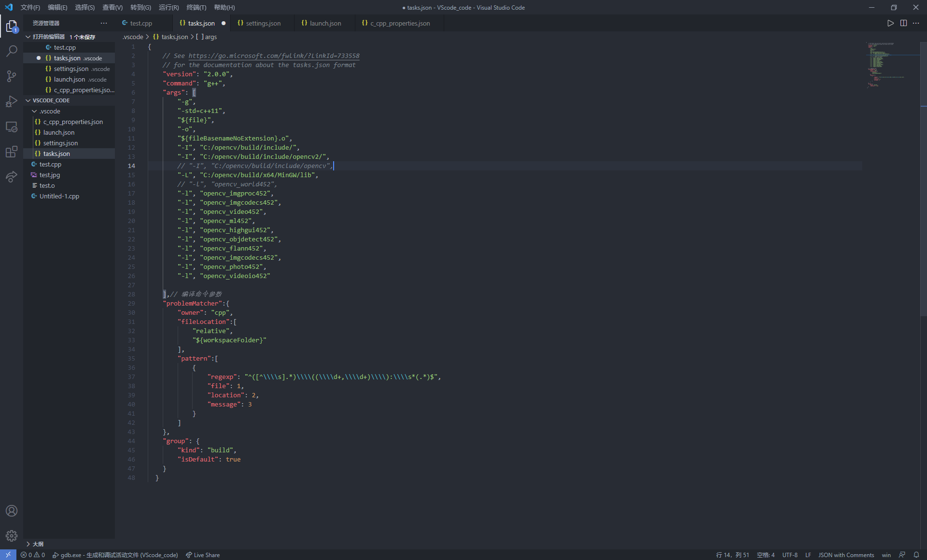Switch to the launch.json editor tab
The height and width of the screenshot is (560, 927).
pos(325,23)
